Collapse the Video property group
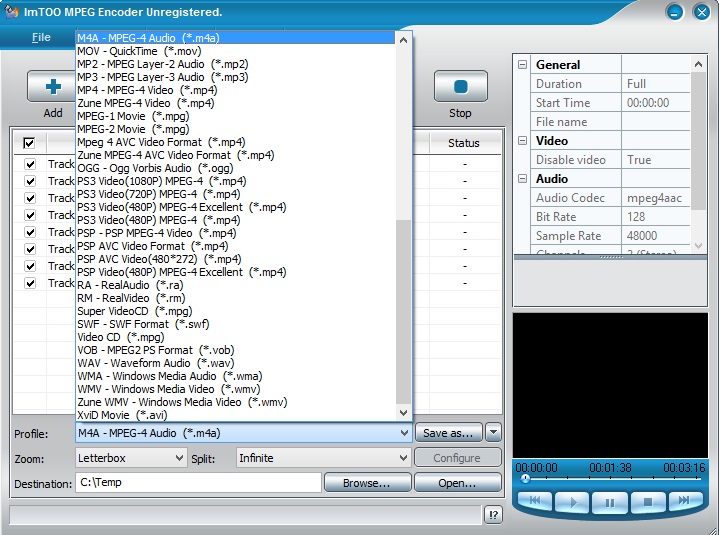719x535 pixels. click(522, 141)
